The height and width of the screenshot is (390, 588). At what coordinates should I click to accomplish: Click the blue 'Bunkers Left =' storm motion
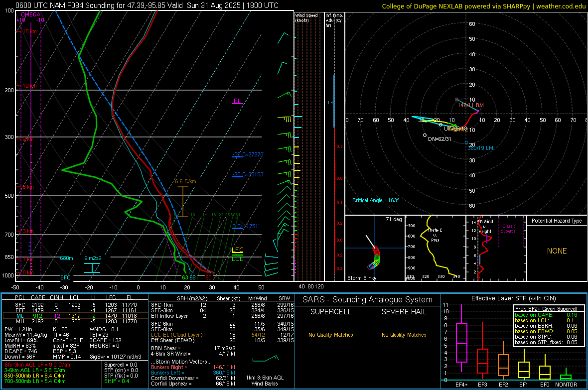[x=193, y=373]
